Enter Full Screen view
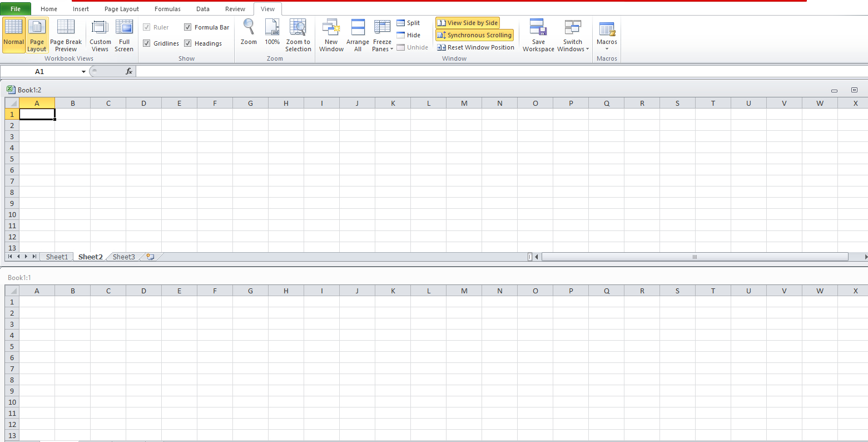Screen dimensions: 868x442 pos(124,35)
